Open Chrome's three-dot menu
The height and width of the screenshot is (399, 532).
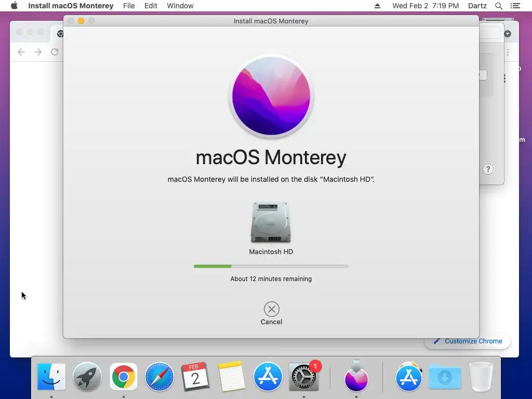508,52
